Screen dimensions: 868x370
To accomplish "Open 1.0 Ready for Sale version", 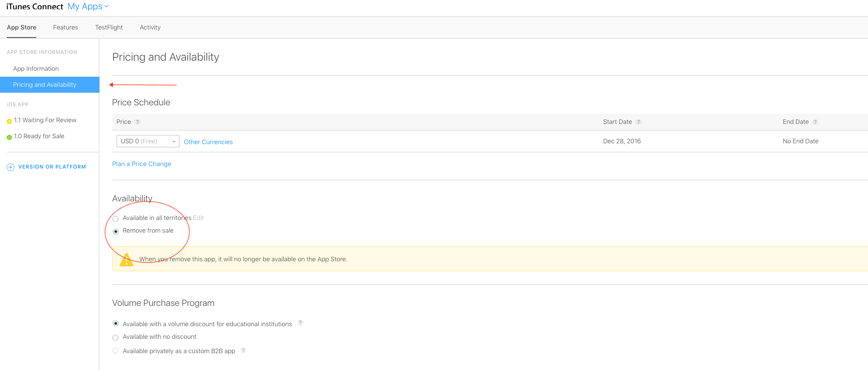I will pyautogui.click(x=39, y=136).
